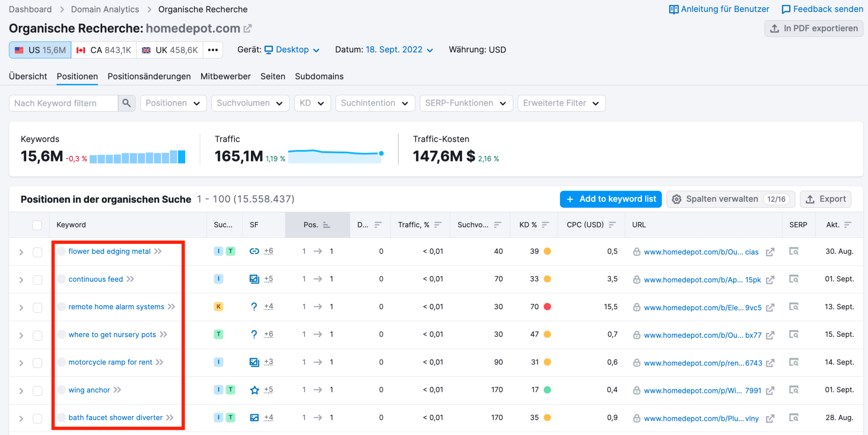Switch to the Mitbewerber tab

pyautogui.click(x=225, y=76)
